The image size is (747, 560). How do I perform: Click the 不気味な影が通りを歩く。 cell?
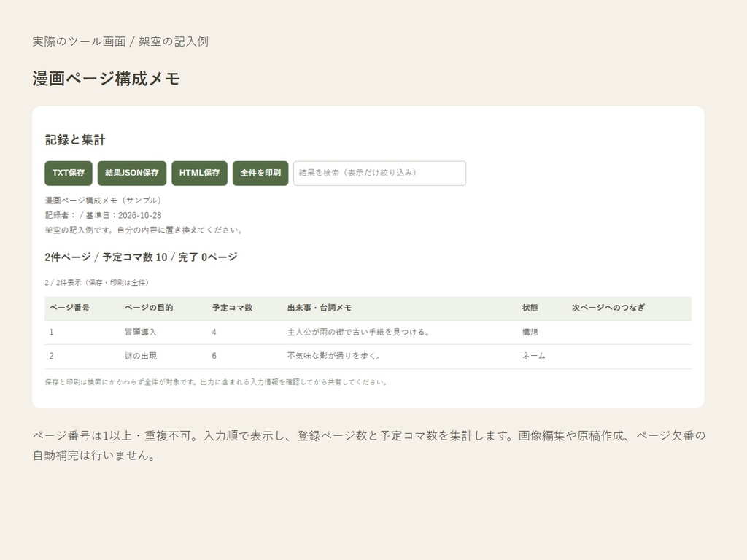click(334, 356)
